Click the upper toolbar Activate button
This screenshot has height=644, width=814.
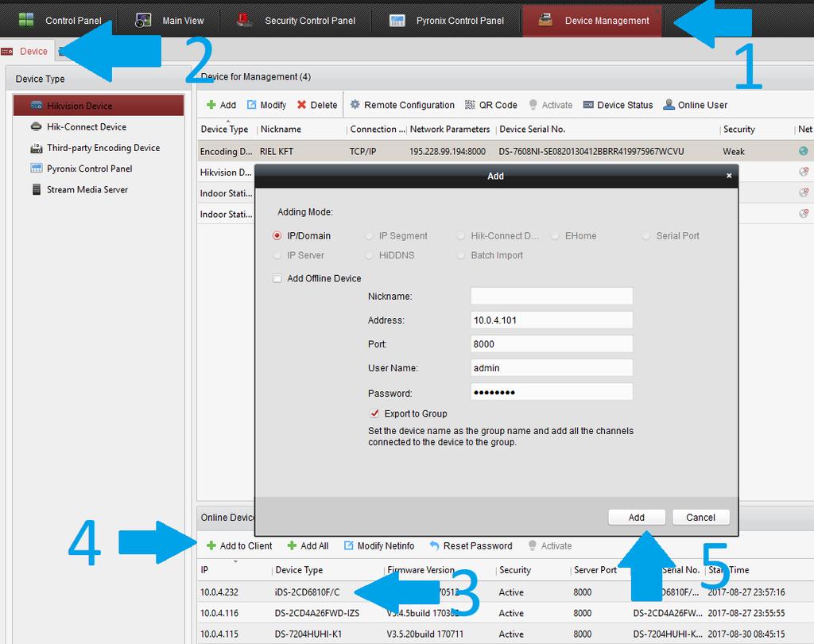(x=550, y=105)
